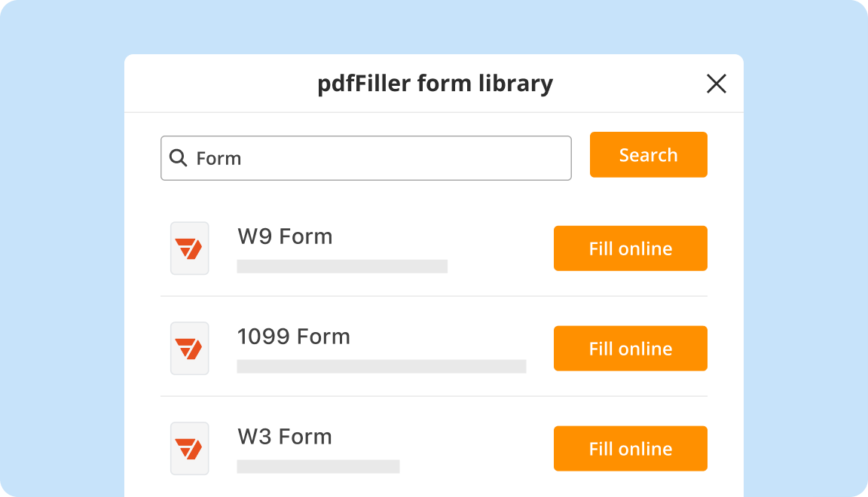This screenshot has height=497, width=868.
Task: Select the description placeholder below 1099 Form
Action: (x=381, y=366)
